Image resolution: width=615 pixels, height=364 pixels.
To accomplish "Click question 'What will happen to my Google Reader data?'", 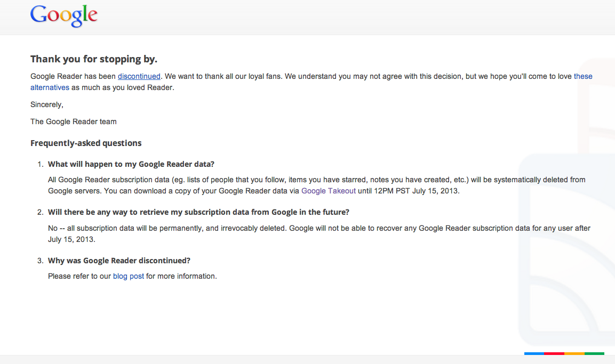I will tap(131, 164).
